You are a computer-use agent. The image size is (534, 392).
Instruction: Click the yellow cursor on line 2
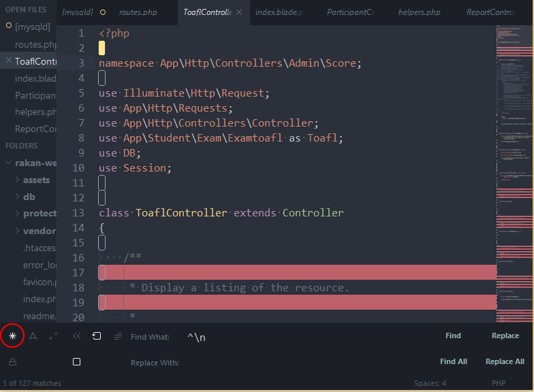[x=102, y=48]
